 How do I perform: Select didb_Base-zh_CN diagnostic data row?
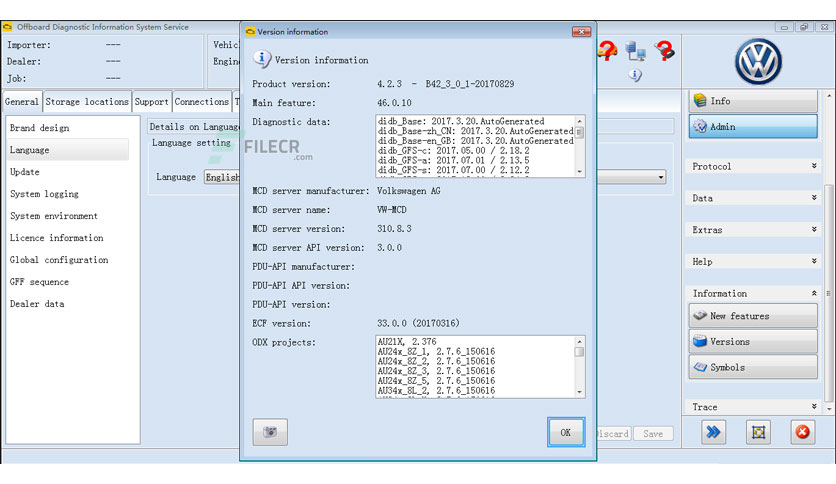(x=476, y=131)
